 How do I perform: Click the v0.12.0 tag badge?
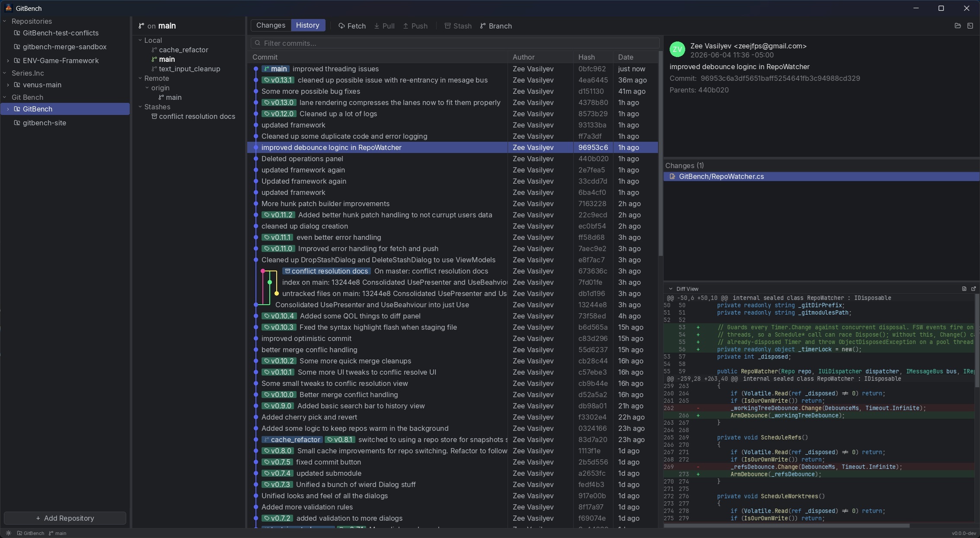pyautogui.click(x=279, y=114)
